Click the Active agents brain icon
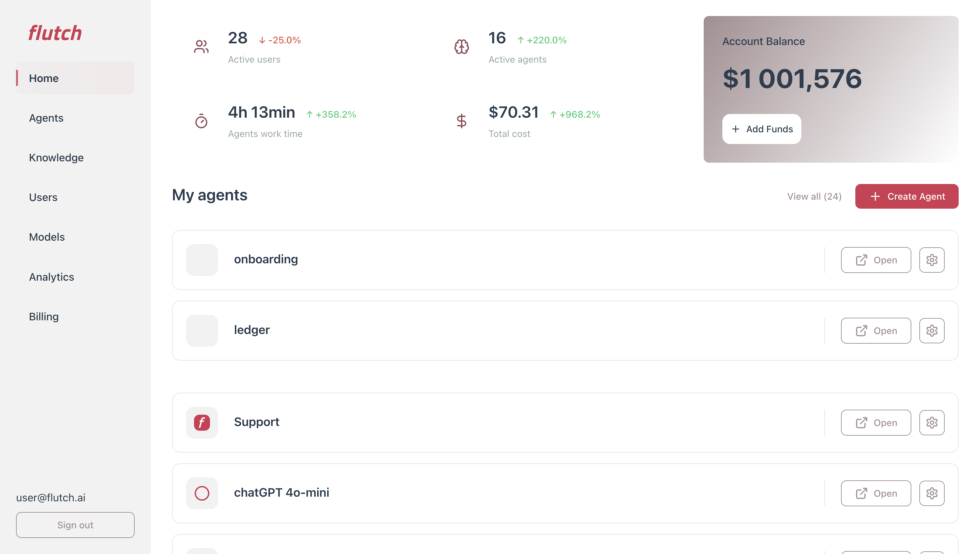Viewport: 980px width, 554px height. (x=461, y=47)
